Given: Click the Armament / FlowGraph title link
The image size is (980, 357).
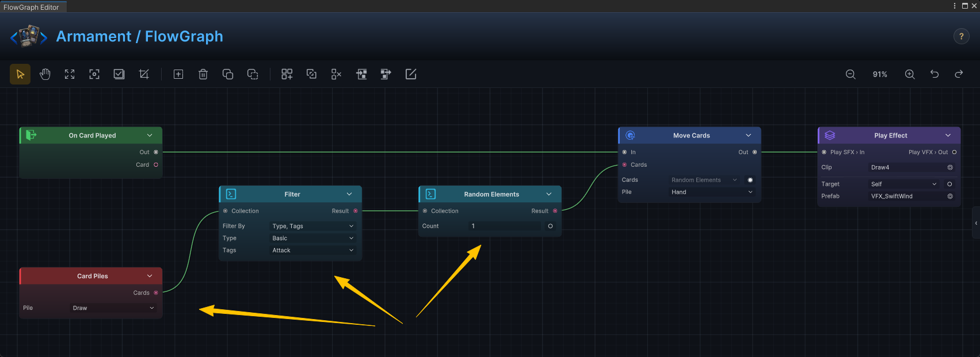Looking at the screenshot, I should pos(140,36).
